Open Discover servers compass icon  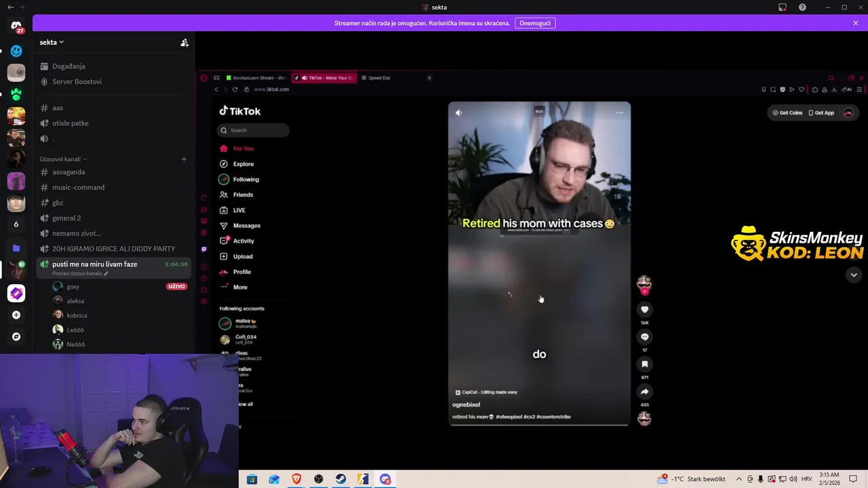click(16, 337)
